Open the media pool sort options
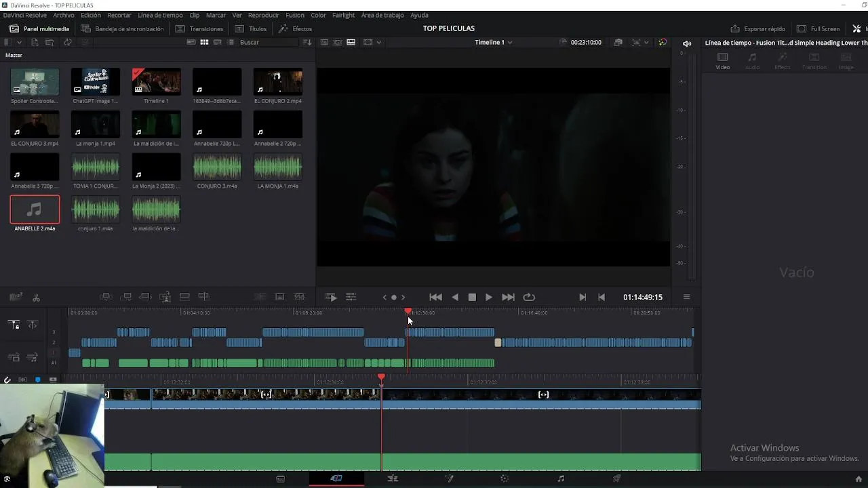868x488 pixels. (x=307, y=42)
